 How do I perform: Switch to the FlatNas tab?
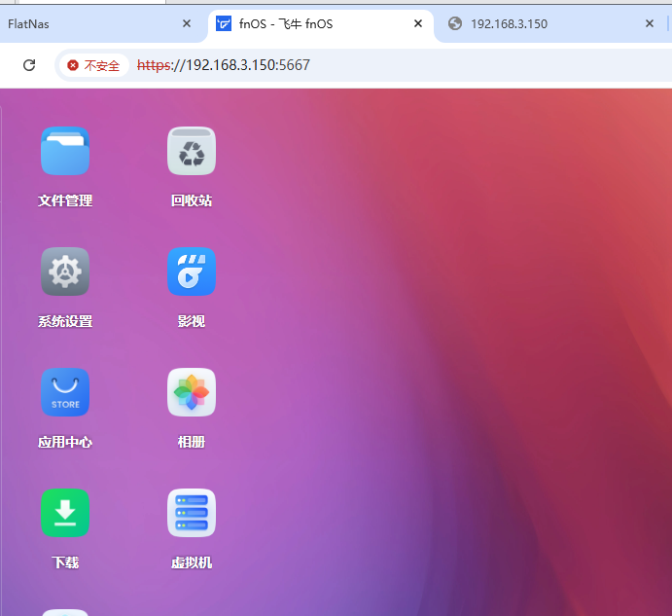(x=28, y=24)
